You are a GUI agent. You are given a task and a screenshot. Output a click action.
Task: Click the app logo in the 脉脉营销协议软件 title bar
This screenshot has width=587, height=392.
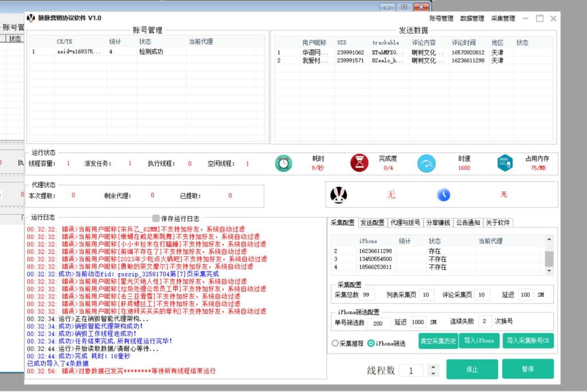tap(32, 18)
